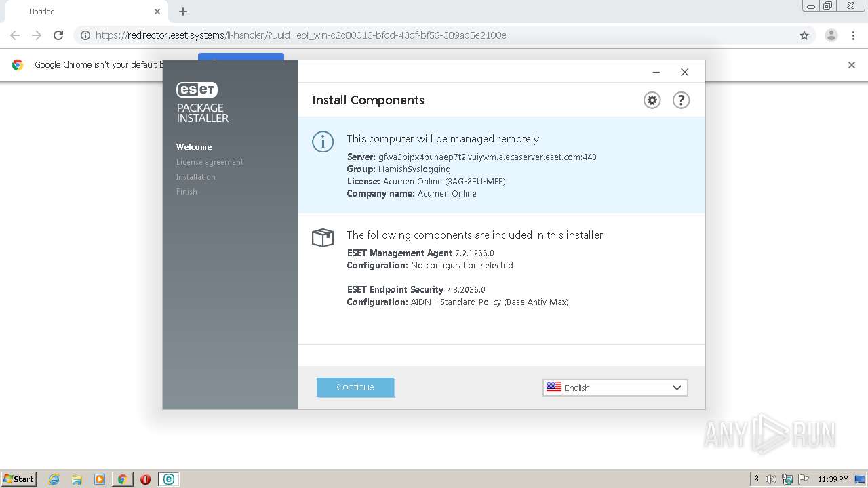
Task: Select License agreement step in sidebar
Action: (210, 161)
